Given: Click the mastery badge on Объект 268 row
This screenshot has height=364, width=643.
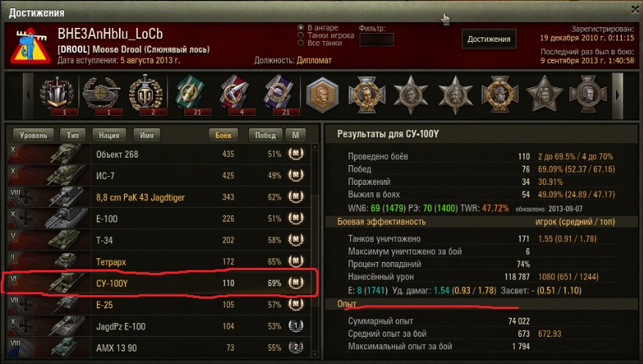Looking at the screenshot, I should pos(296,153).
